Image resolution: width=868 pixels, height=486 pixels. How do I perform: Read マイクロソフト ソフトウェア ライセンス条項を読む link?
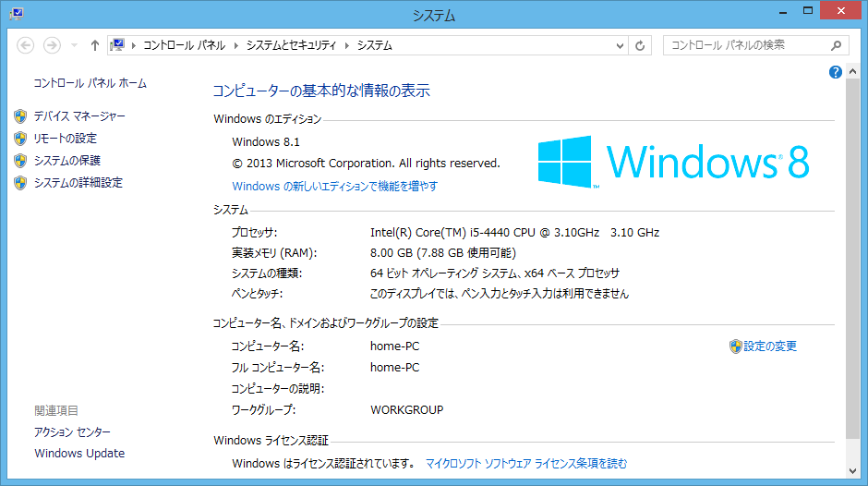(x=526, y=463)
